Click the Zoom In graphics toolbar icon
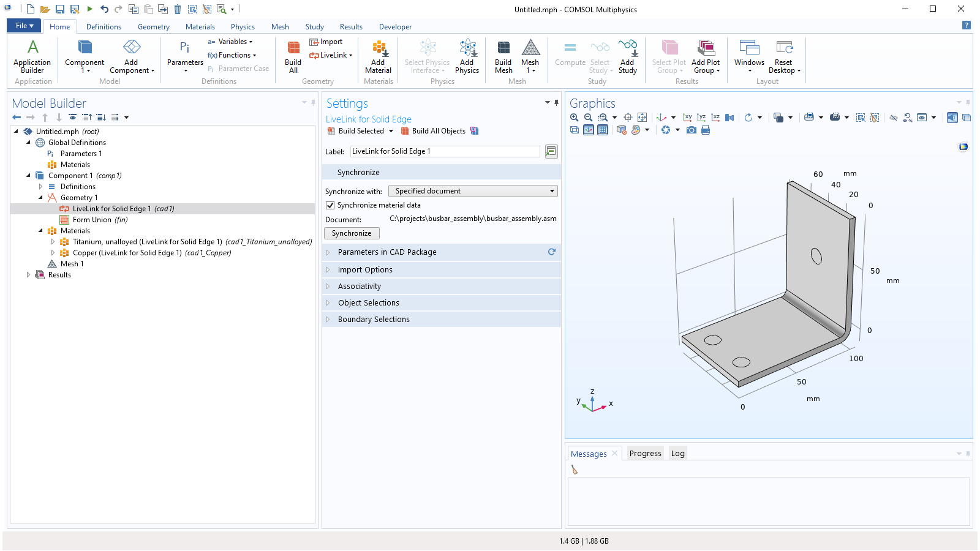The width and height of the screenshot is (980, 551). [574, 118]
